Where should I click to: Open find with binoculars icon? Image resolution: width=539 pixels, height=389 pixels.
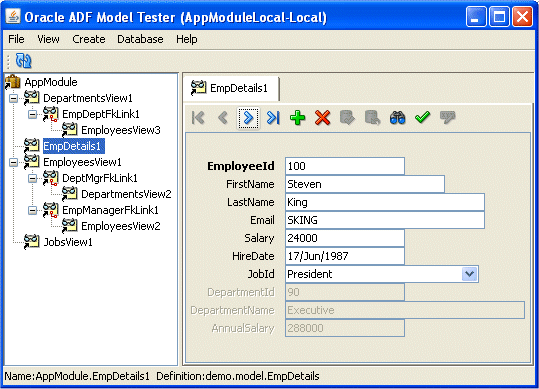click(x=397, y=118)
